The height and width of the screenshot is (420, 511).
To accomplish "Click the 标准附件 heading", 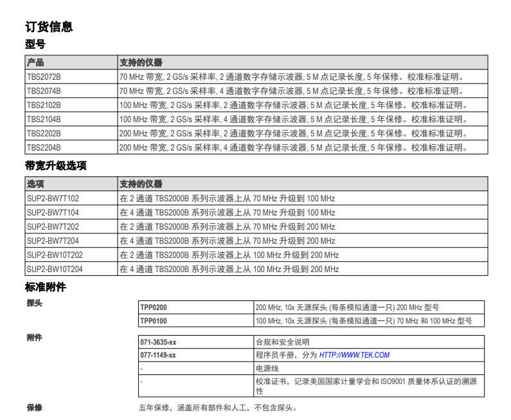I will click(x=46, y=287).
